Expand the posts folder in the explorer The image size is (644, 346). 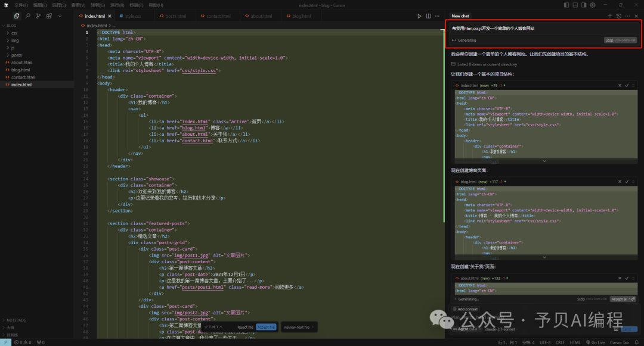16,55
